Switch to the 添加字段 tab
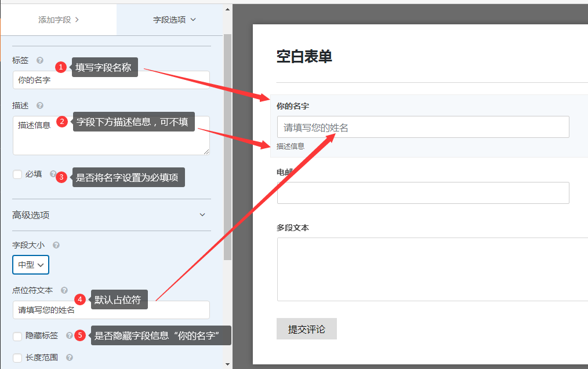Image resolution: width=588 pixels, height=369 pixels. pyautogui.click(x=58, y=20)
